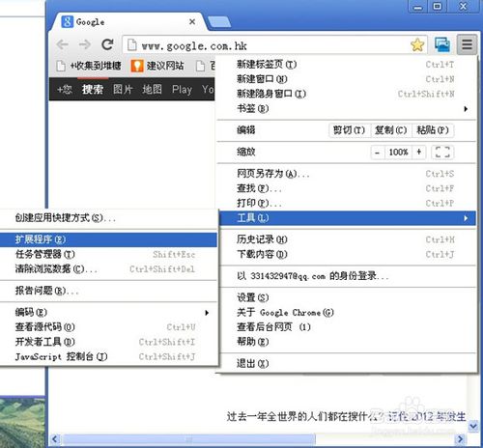Select 开发者工具(D) in the tools submenu

pyautogui.click(x=108, y=342)
